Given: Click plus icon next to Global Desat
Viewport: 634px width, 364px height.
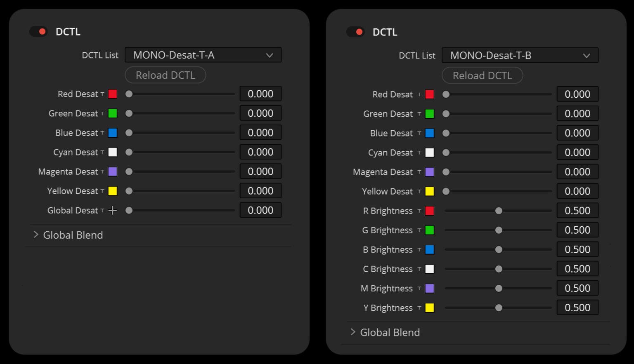Looking at the screenshot, I should (x=113, y=210).
